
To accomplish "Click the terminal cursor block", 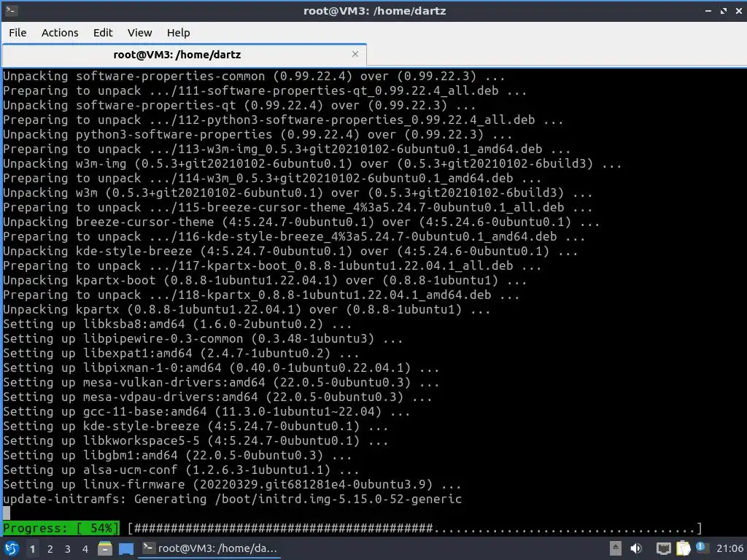I will tap(6, 513).
